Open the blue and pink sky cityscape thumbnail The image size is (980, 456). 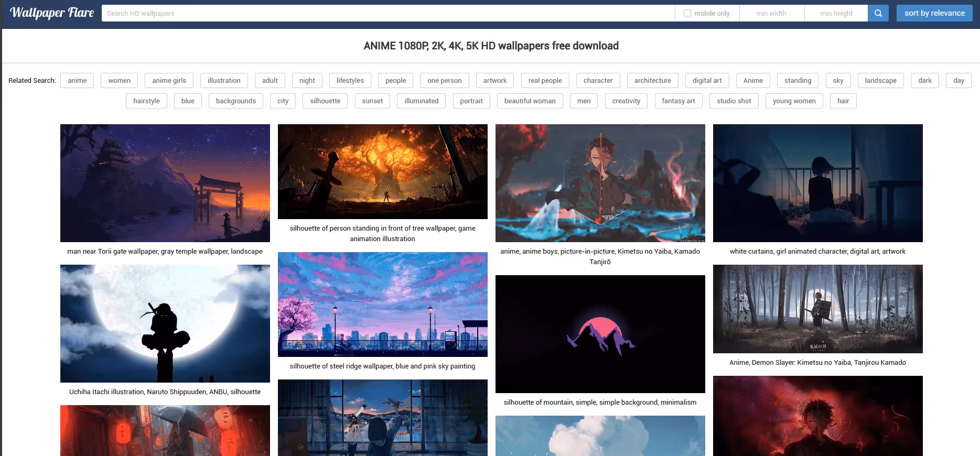click(x=382, y=304)
